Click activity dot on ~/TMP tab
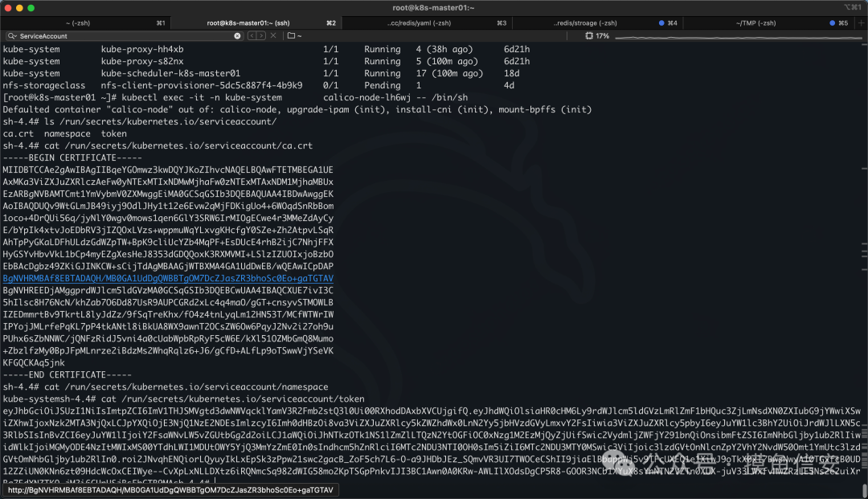Image resolution: width=868 pixels, height=499 pixels. coord(832,22)
